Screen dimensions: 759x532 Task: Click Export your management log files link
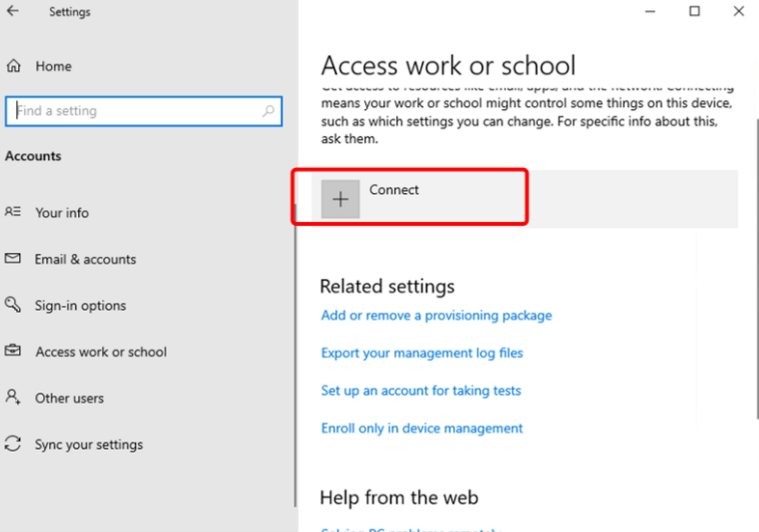coord(422,353)
